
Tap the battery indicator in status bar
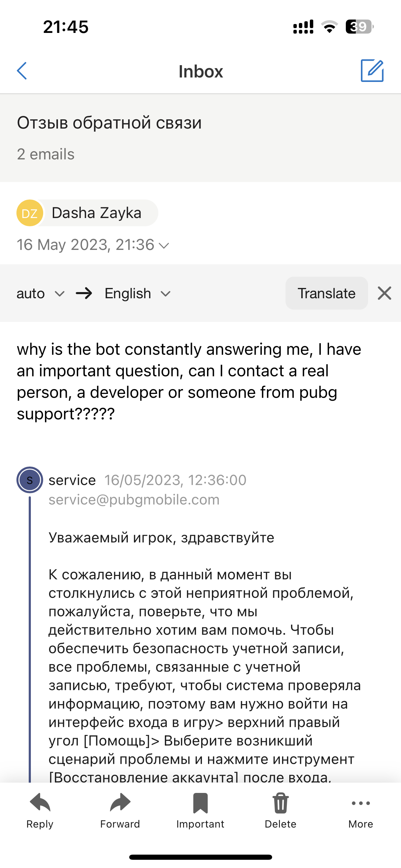click(x=359, y=27)
